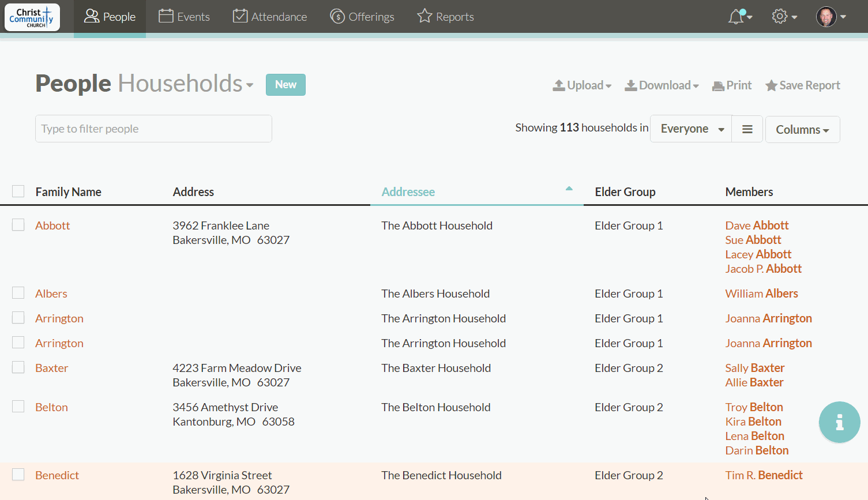
Task: Click the Print icon button
Action: coord(732,85)
